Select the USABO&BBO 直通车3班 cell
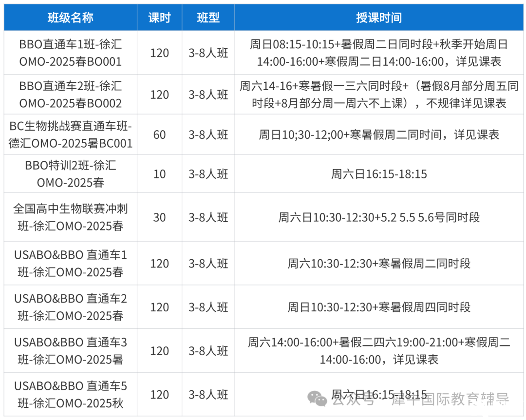The image size is (526, 420). pos(71,351)
